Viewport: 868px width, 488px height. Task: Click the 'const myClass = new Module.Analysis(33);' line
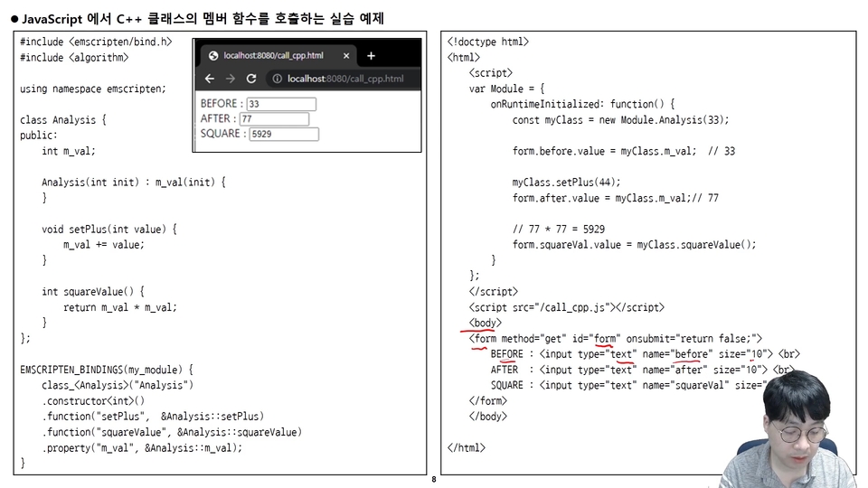(x=620, y=120)
